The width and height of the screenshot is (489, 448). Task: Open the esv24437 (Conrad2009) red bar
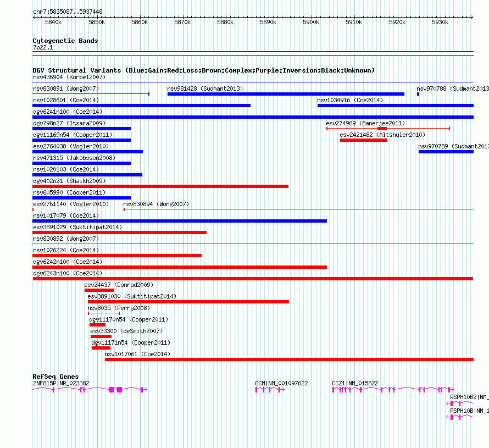pyautogui.click(x=99, y=290)
